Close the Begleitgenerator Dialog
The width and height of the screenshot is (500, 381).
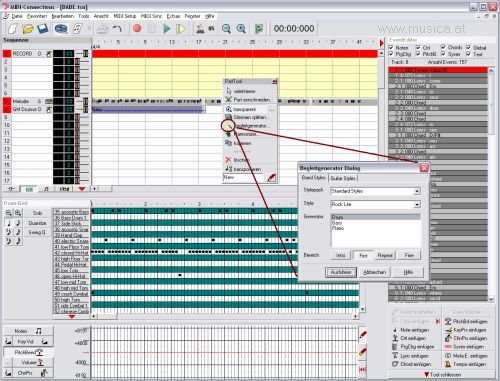click(x=424, y=168)
